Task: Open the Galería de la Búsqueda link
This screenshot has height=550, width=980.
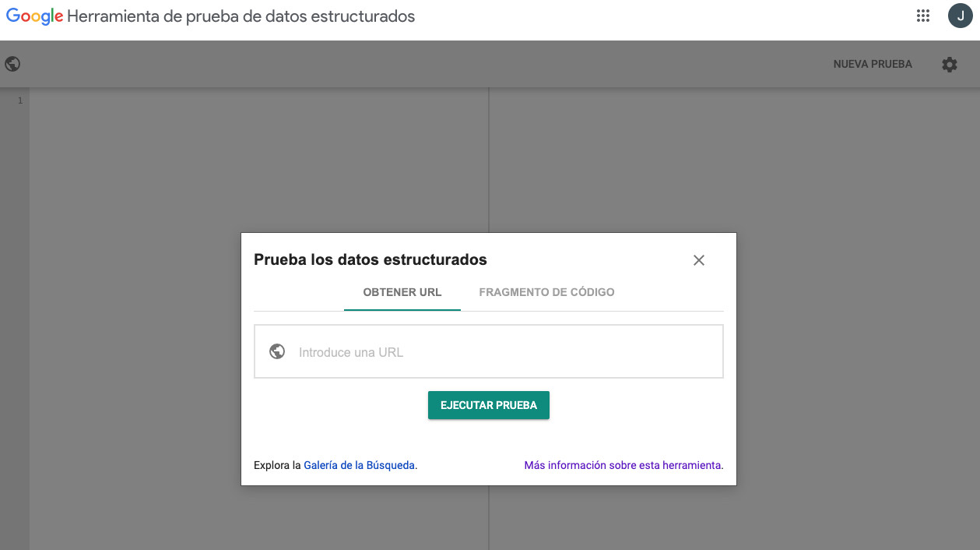Action: pos(360,464)
